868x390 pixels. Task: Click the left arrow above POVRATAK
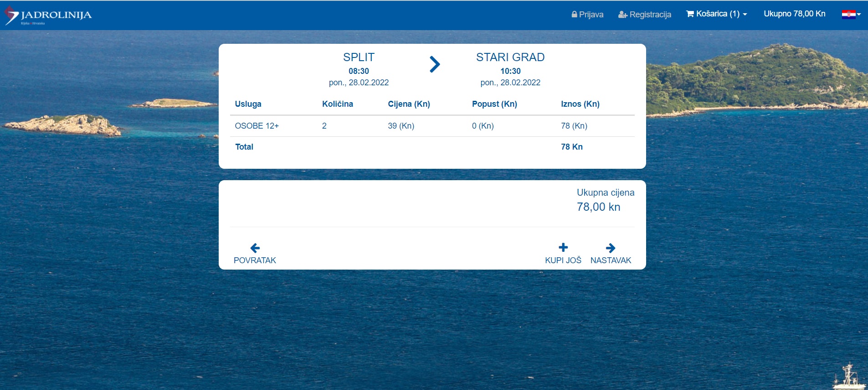[x=255, y=248]
